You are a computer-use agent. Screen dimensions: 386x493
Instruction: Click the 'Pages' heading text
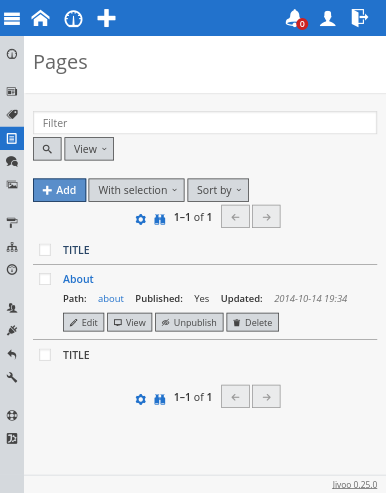(x=60, y=63)
